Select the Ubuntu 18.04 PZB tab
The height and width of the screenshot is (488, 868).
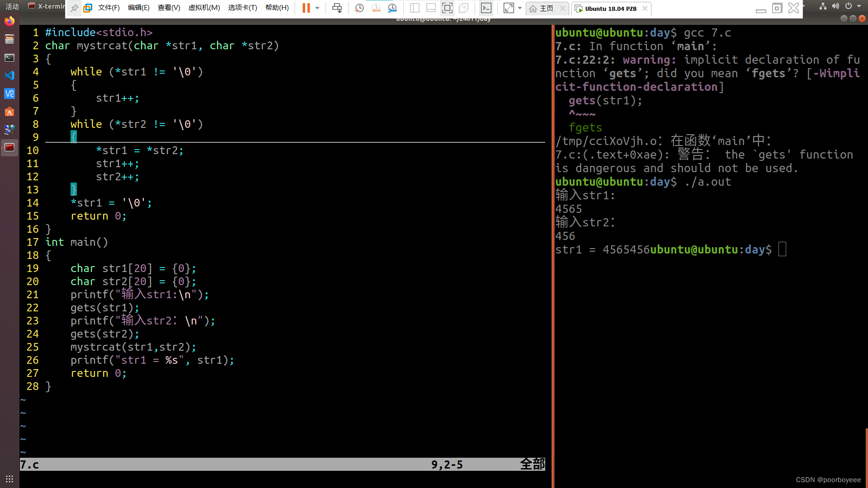click(610, 9)
